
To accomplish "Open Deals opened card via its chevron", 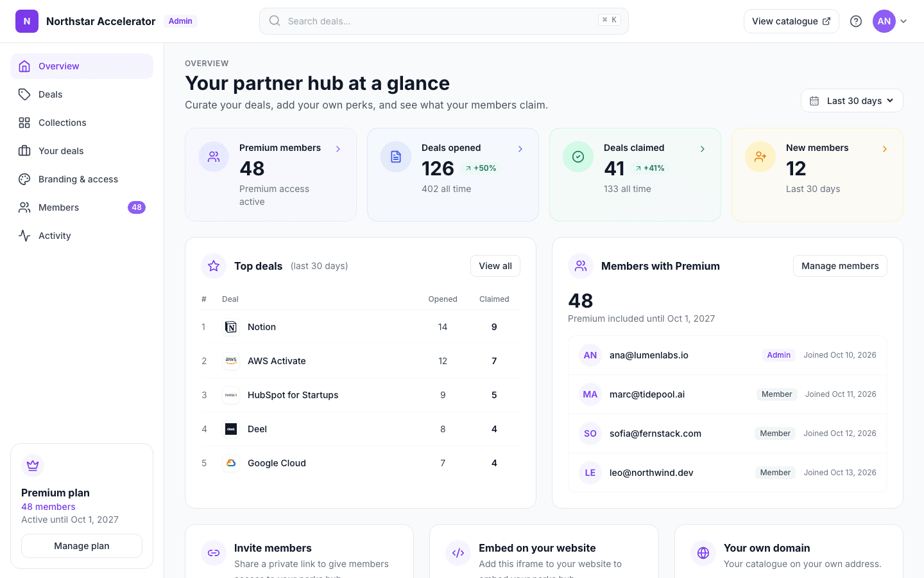I will 520,149.
